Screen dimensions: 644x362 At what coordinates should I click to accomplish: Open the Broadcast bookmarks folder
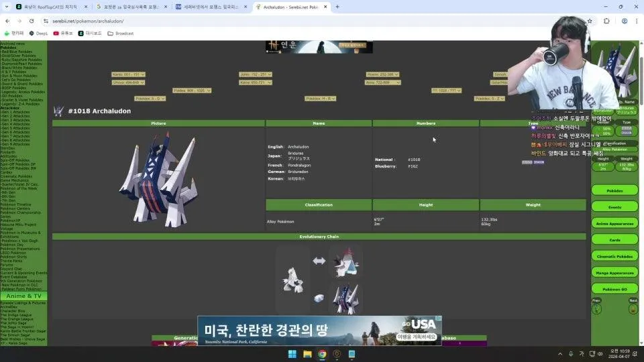(120, 34)
